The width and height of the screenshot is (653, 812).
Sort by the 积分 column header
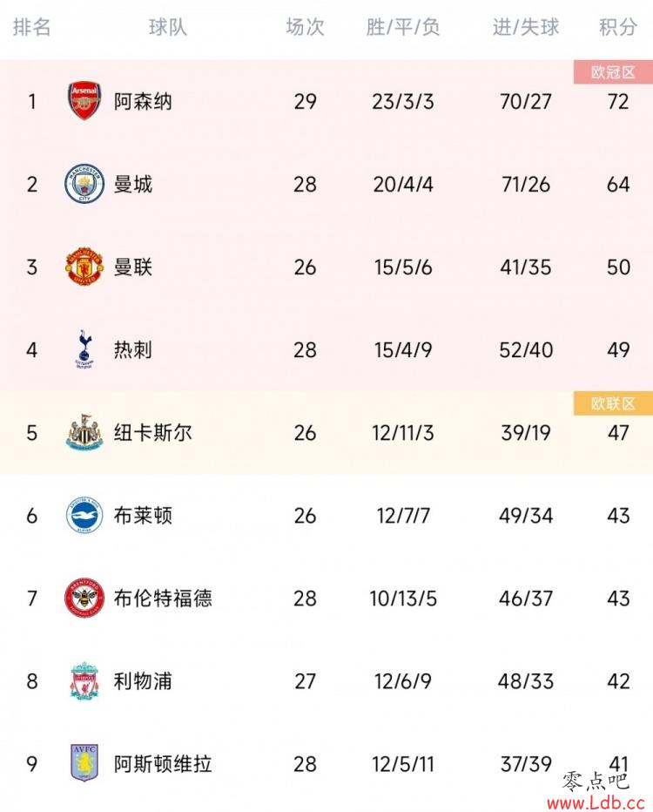(618, 27)
